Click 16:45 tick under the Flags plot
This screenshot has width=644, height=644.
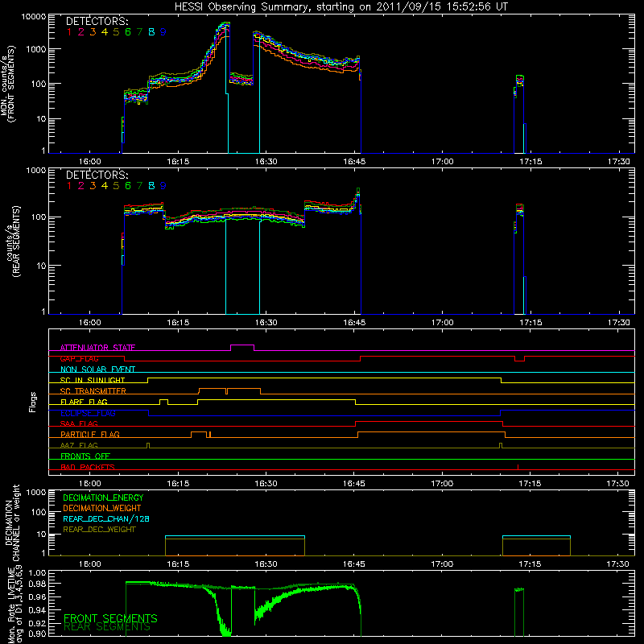(x=354, y=484)
